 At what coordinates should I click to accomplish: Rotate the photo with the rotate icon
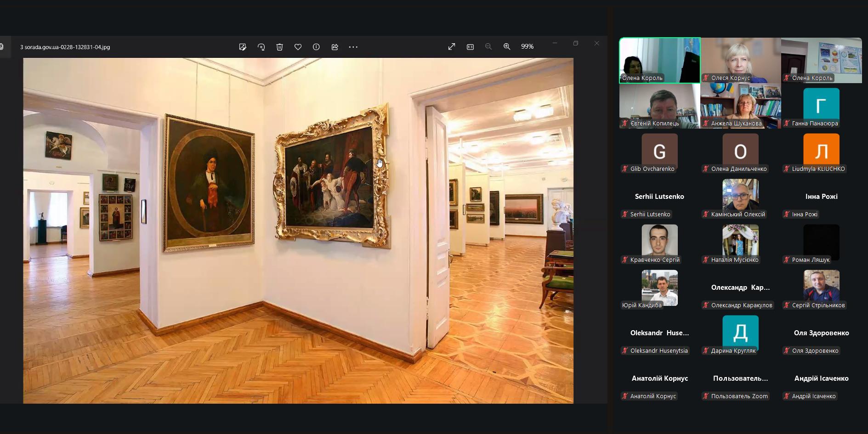point(261,47)
